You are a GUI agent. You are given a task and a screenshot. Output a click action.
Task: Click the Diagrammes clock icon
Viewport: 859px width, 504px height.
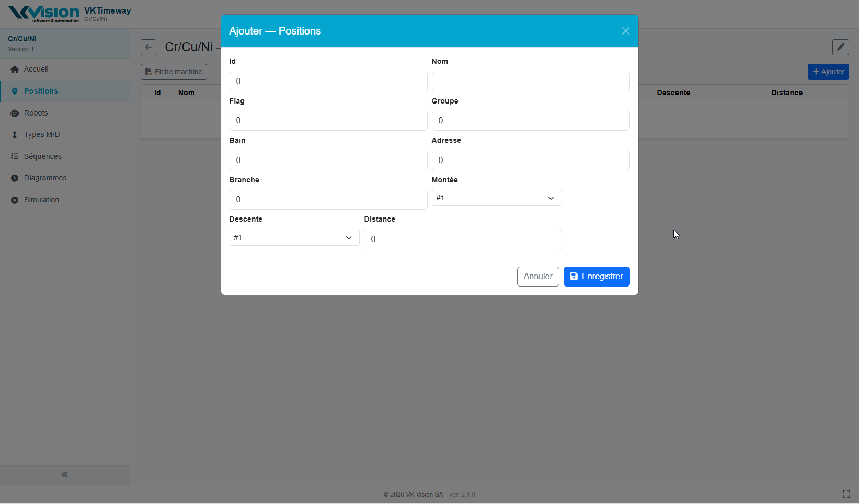[x=15, y=178]
